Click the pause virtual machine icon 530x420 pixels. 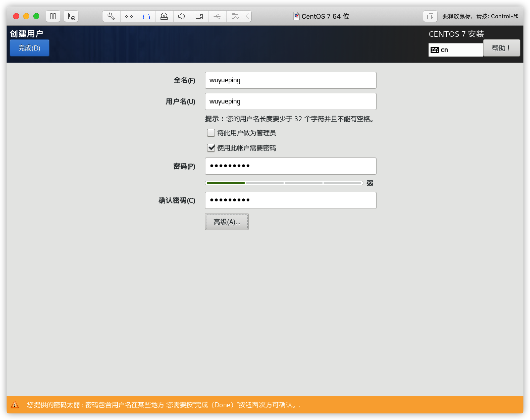53,16
